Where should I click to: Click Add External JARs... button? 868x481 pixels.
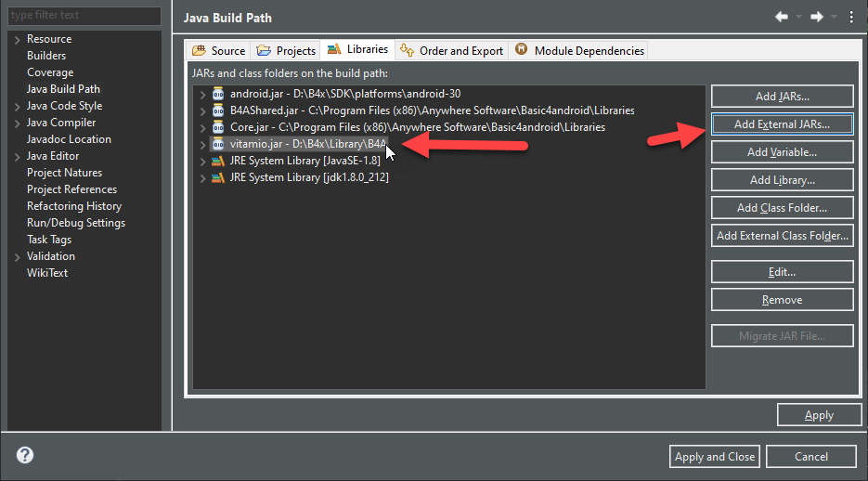[783, 124]
